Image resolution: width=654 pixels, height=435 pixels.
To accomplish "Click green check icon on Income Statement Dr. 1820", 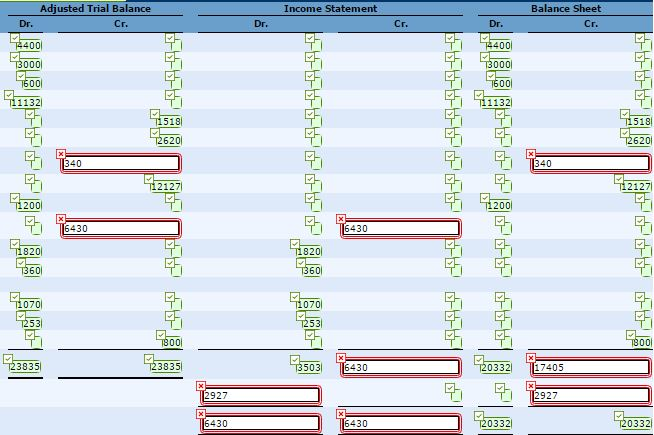I will (x=295, y=244).
